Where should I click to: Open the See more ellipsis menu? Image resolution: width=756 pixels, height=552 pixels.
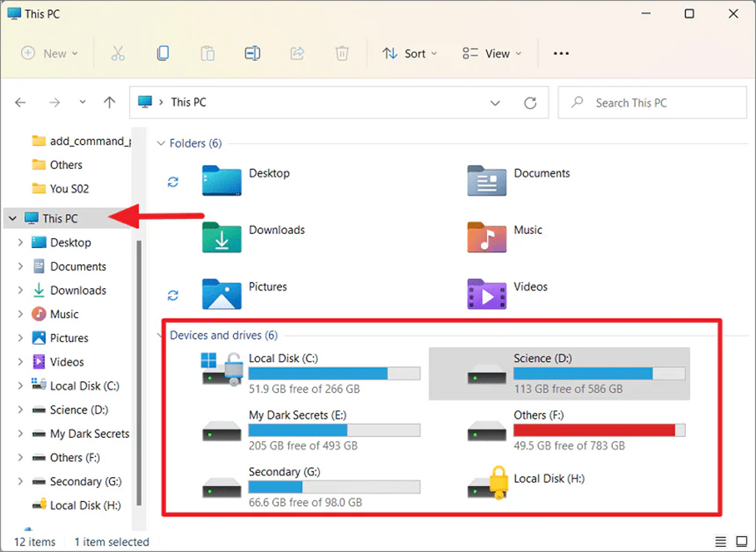tap(561, 54)
